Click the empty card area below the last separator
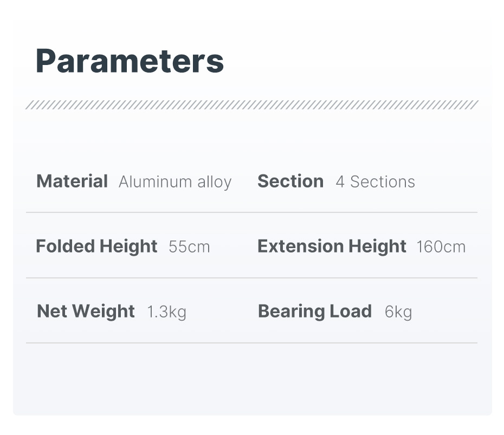504x435 pixels. click(252, 379)
